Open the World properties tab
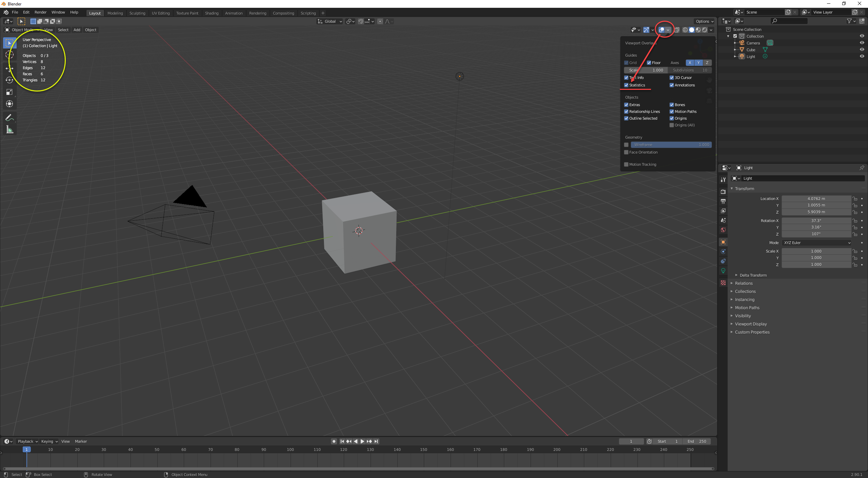 pyautogui.click(x=723, y=230)
